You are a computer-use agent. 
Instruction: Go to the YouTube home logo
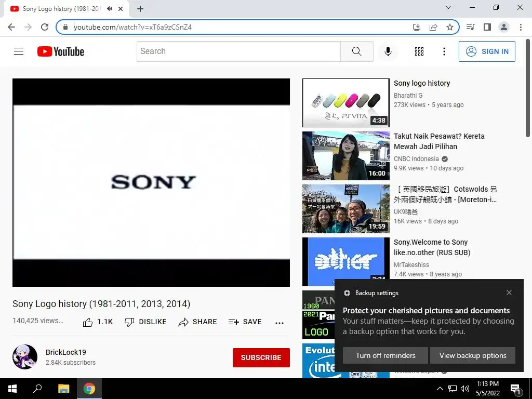(61, 51)
